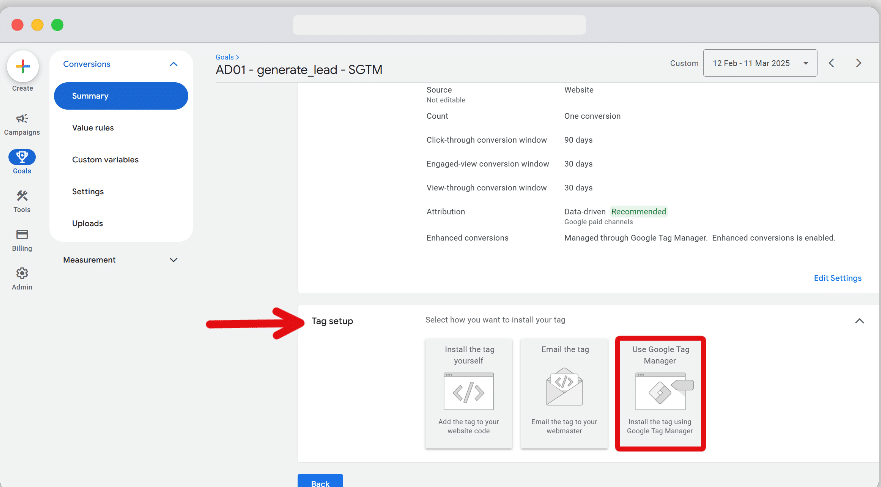Select the Summary menu item
The height and width of the screenshot is (487, 881).
pyautogui.click(x=121, y=96)
